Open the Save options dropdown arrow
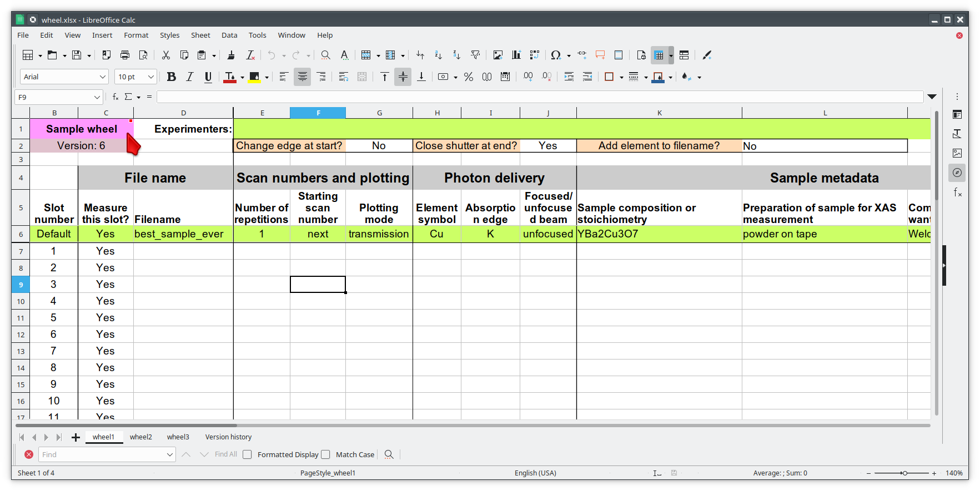Screen dimensions: 980x491 [89, 55]
